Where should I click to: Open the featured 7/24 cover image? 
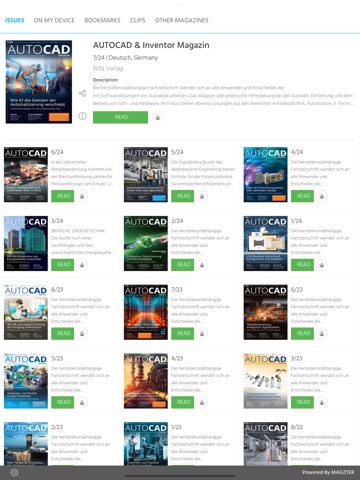(x=39, y=82)
